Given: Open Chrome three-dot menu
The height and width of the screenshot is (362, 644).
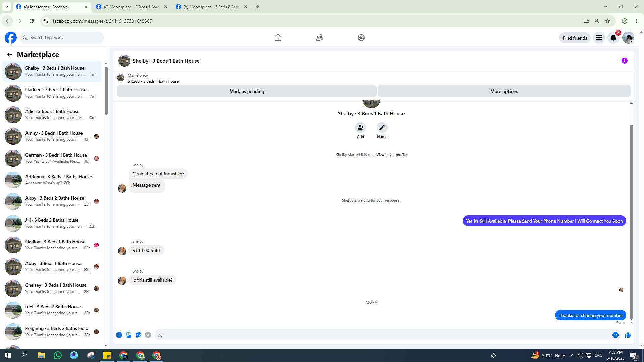Looking at the screenshot, I should (637, 21).
